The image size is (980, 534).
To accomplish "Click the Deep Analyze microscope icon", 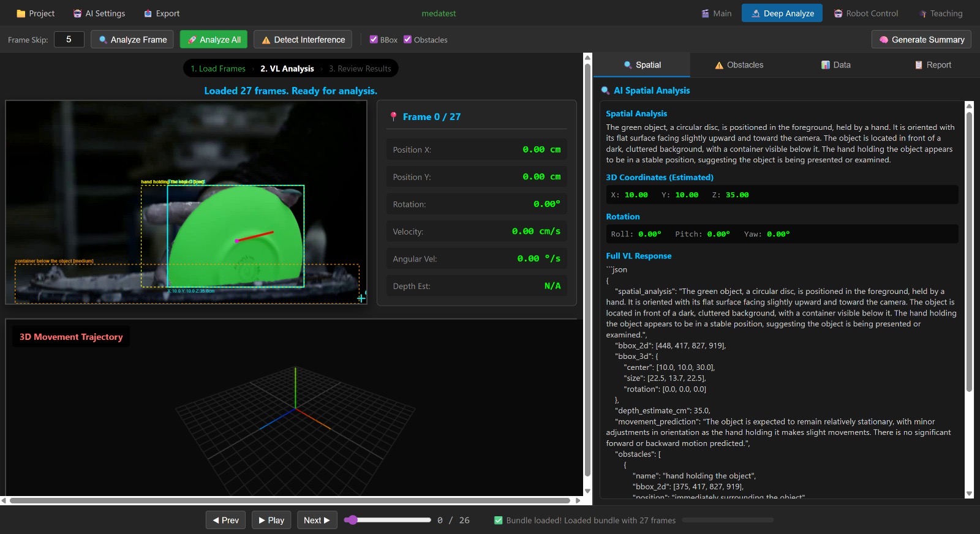I will point(756,13).
